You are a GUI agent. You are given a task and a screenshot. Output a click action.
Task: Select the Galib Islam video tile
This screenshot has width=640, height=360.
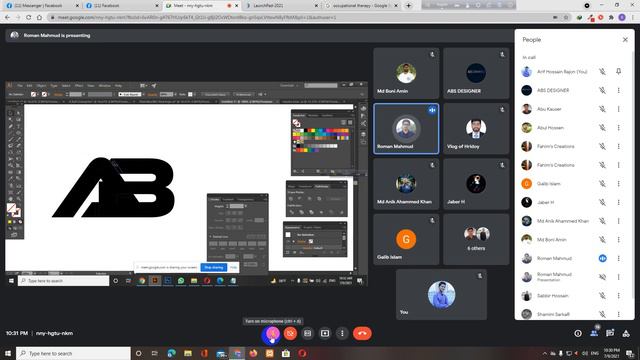coord(406,239)
